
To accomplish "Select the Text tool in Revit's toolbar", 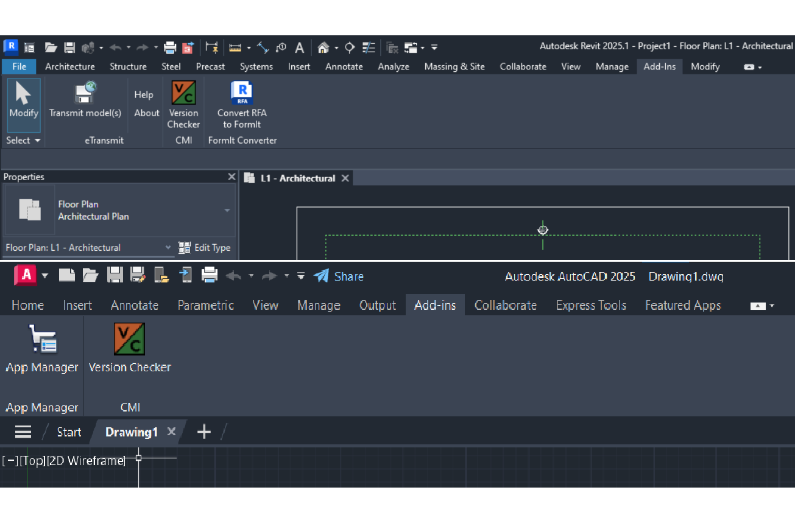I will (x=300, y=47).
